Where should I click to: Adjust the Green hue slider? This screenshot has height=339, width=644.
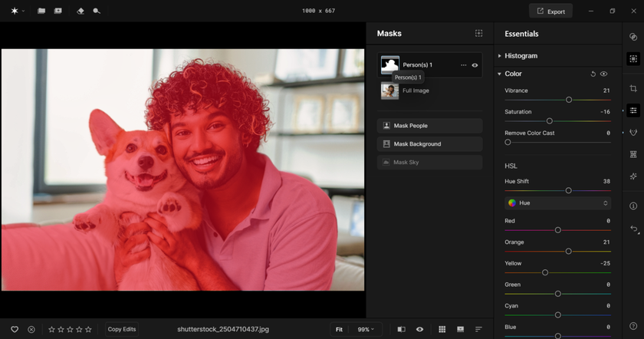click(558, 294)
